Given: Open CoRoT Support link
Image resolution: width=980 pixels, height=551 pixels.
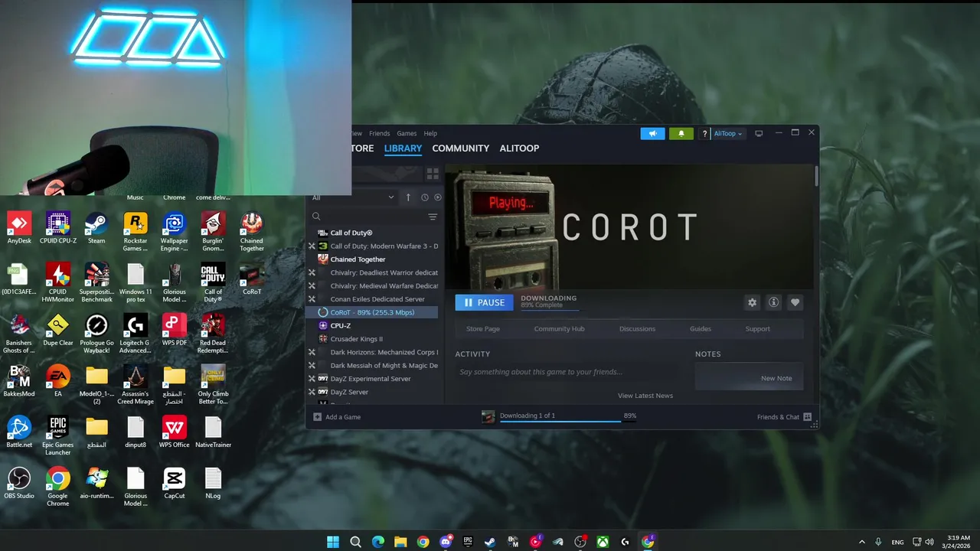Looking at the screenshot, I should point(758,329).
